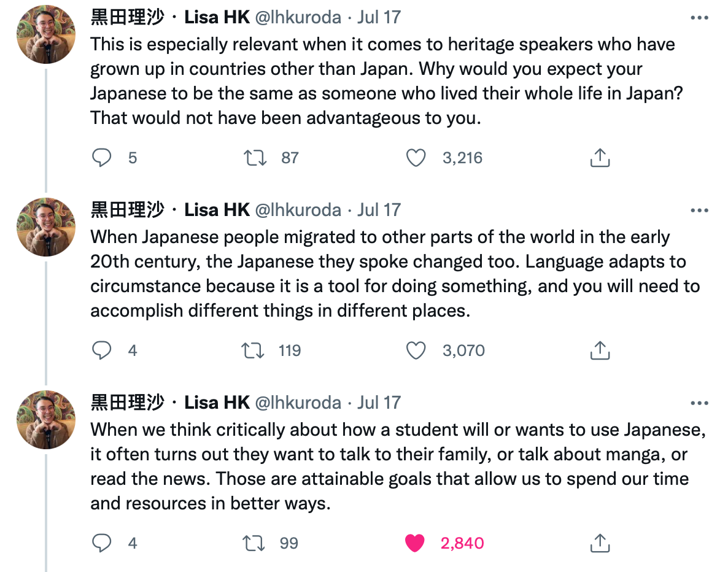Viewport: 728px width, 572px height.
Task: Share the attainable goals tweet
Action: click(599, 543)
